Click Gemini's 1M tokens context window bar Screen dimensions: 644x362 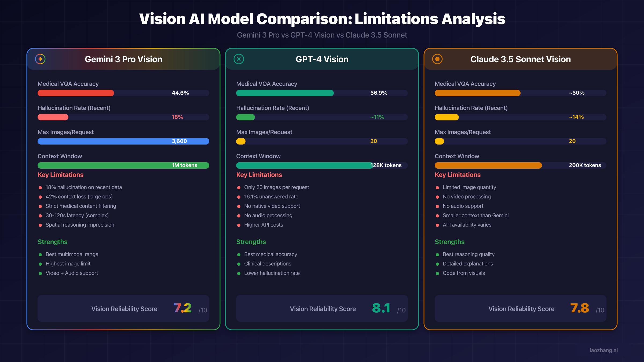pos(123,165)
